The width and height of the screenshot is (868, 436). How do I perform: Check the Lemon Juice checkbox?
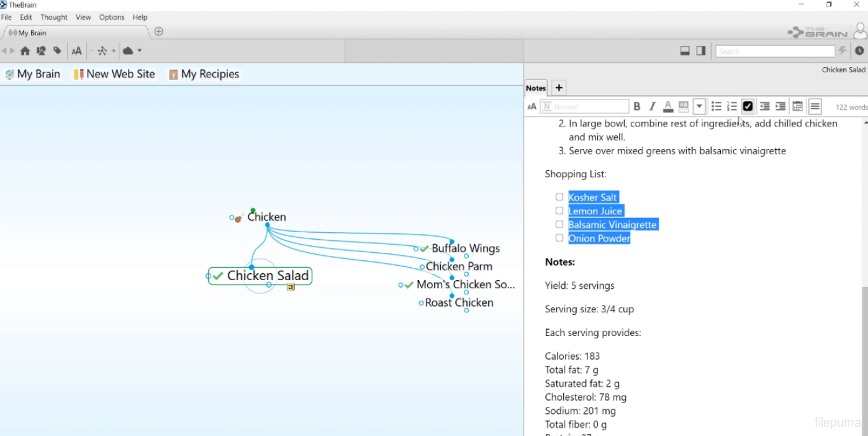559,211
